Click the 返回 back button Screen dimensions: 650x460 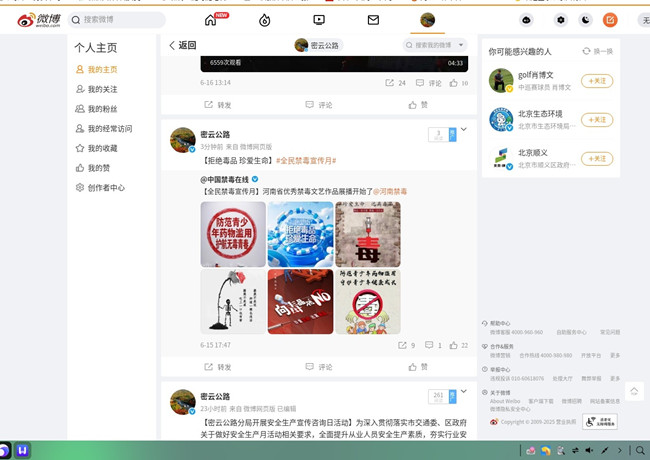point(182,45)
